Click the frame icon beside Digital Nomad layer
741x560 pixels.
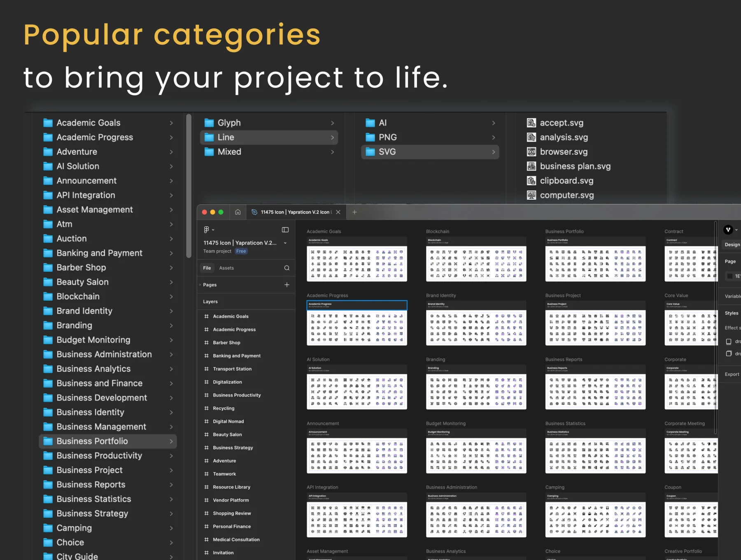206,421
